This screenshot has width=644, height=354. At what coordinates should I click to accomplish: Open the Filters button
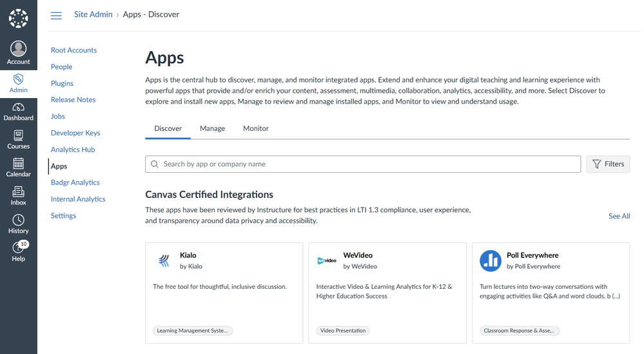608,164
